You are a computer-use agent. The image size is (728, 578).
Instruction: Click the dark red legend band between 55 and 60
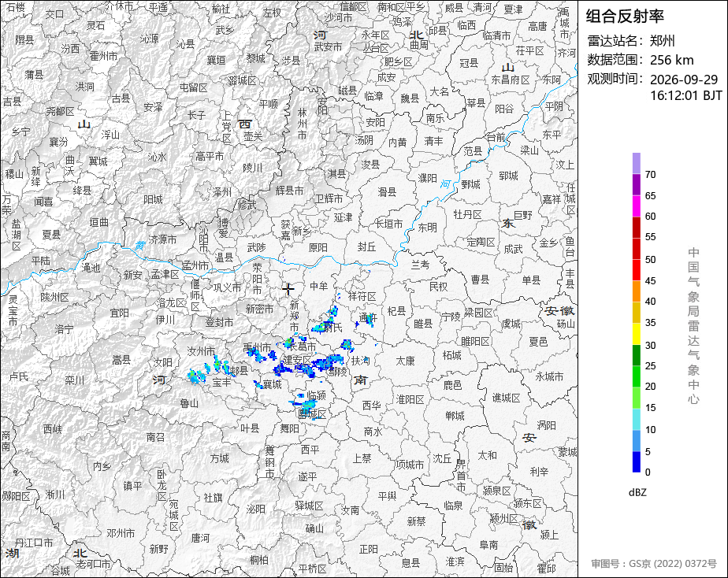click(636, 228)
